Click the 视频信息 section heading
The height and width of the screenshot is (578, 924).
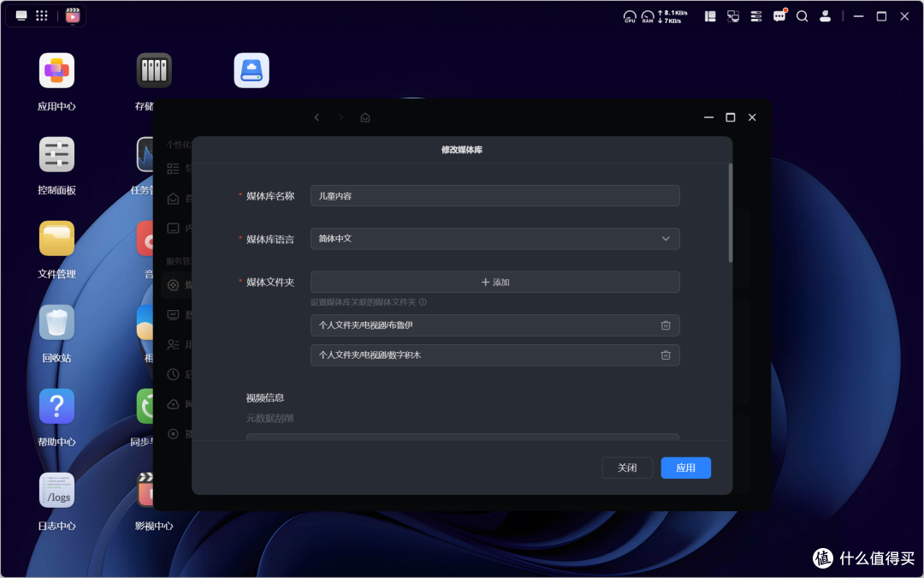coord(264,398)
